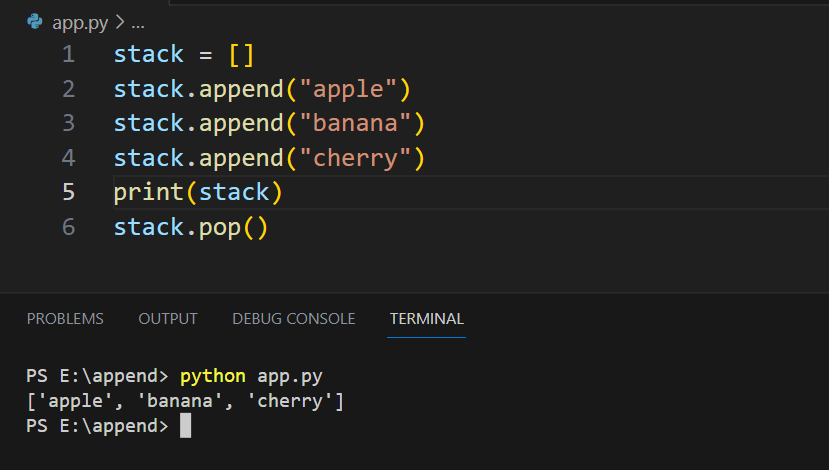
Task: Select the TERMINAL tab
Action: point(427,319)
